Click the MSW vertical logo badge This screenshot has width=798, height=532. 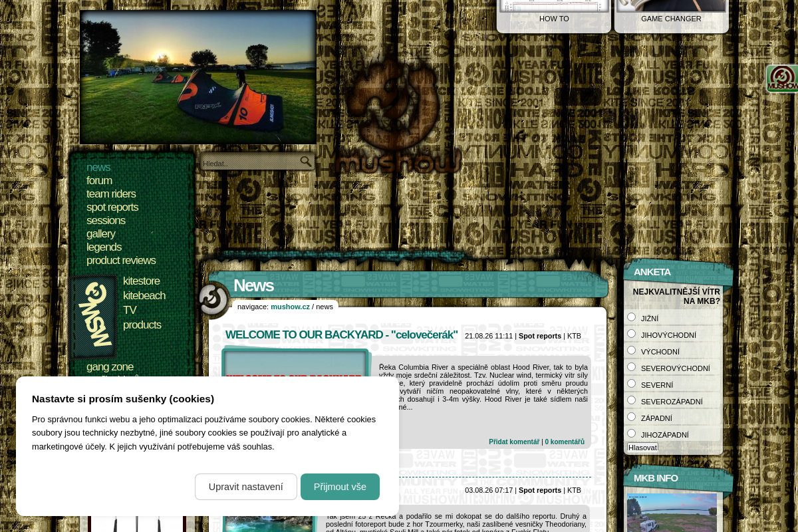[94, 317]
